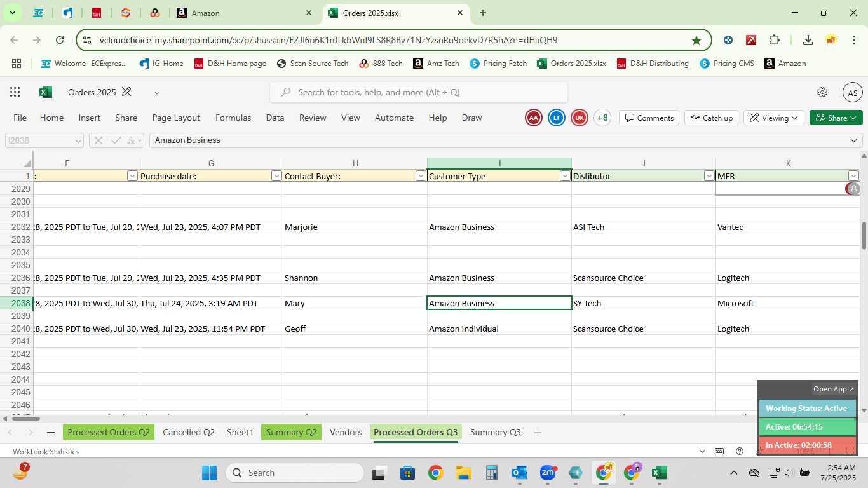Viewport: 868px width, 488px height.
Task: Open the Windows Start menu
Action: (x=210, y=473)
